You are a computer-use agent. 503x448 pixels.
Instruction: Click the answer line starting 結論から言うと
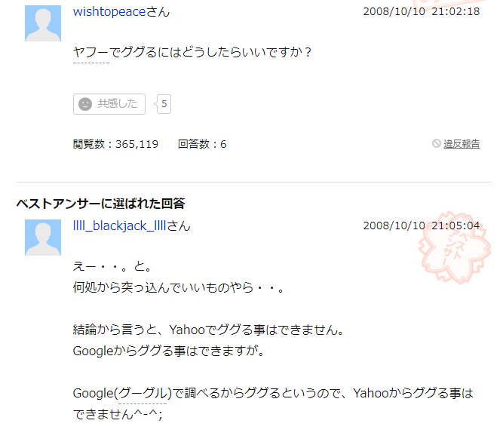pyautogui.click(x=208, y=330)
